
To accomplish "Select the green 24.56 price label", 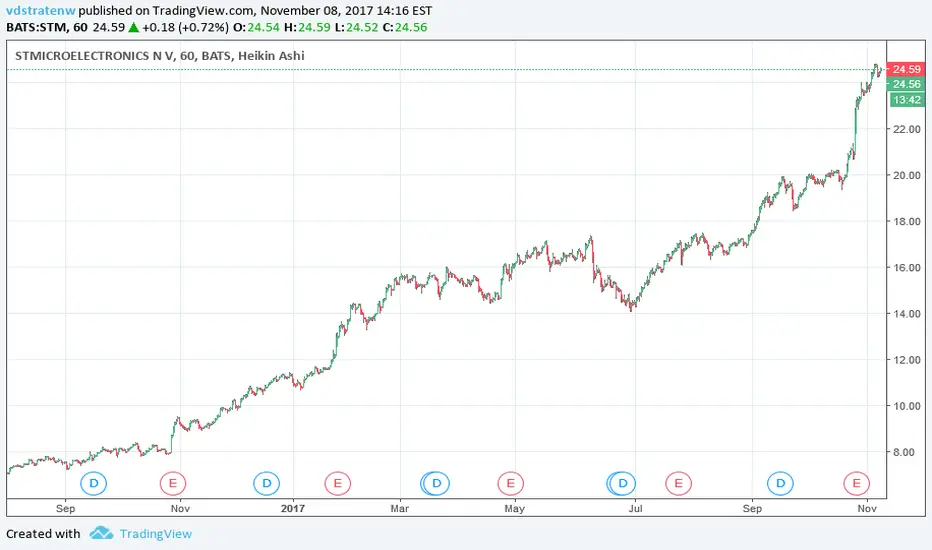I will pos(906,84).
